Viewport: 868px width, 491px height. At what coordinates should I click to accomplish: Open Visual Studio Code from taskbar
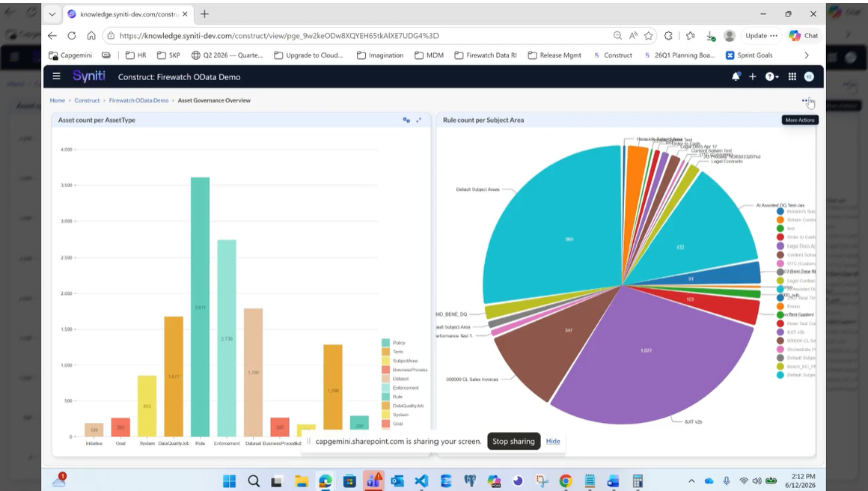click(421, 481)
